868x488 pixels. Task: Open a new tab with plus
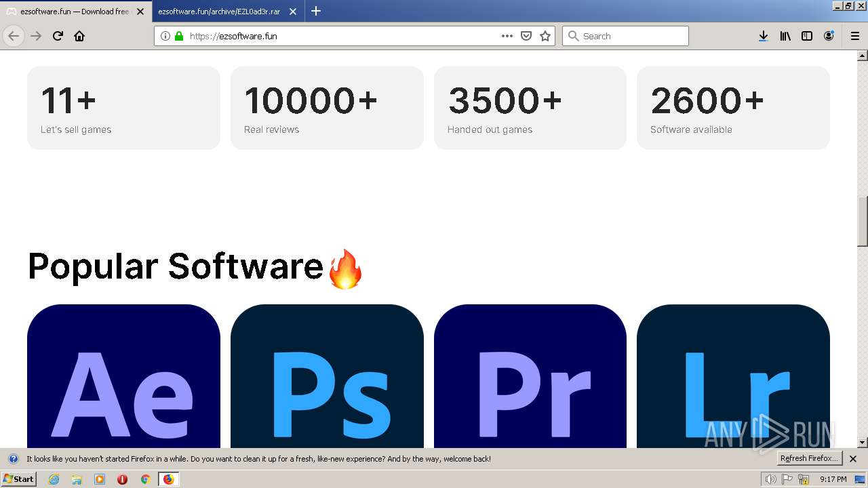point(316,11)
